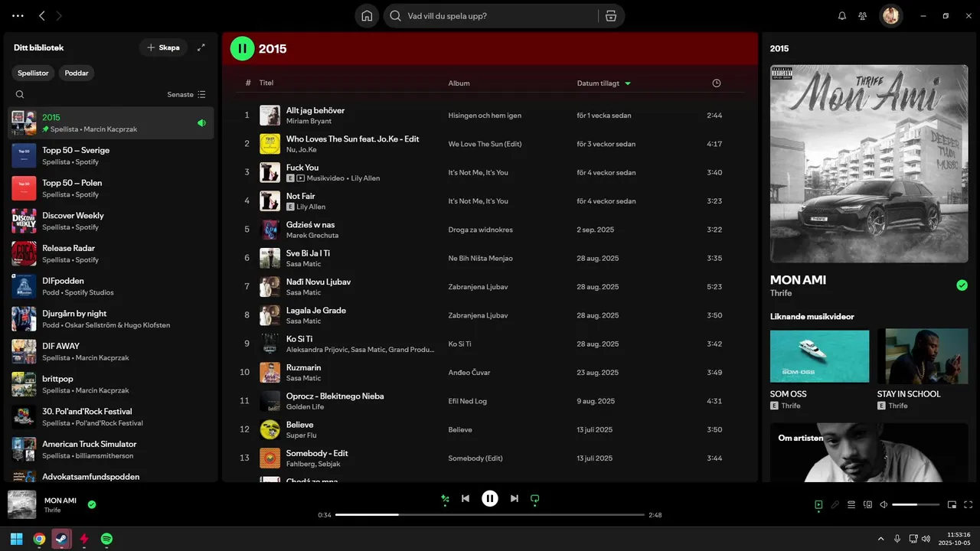Viewport: 980px width, 551px height.
Task: Enter fullscreen mode icon
Action: click(x=969, y=504)
